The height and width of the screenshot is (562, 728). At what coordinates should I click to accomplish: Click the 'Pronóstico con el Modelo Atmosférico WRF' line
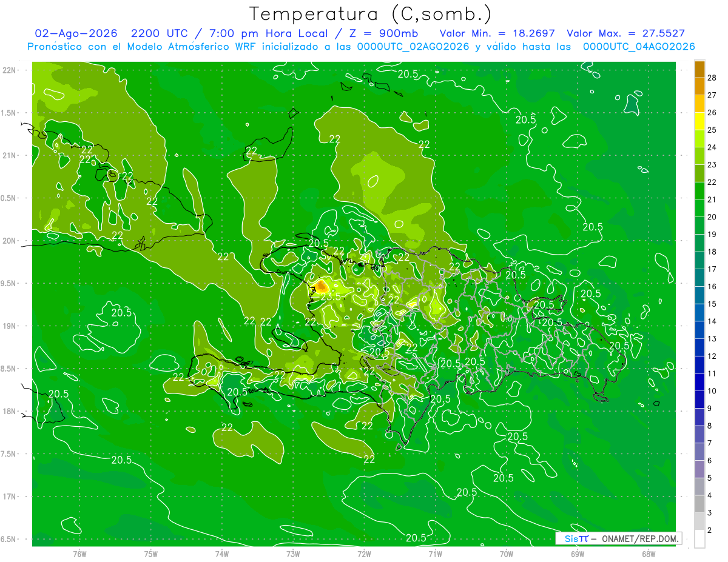(143, 47)
